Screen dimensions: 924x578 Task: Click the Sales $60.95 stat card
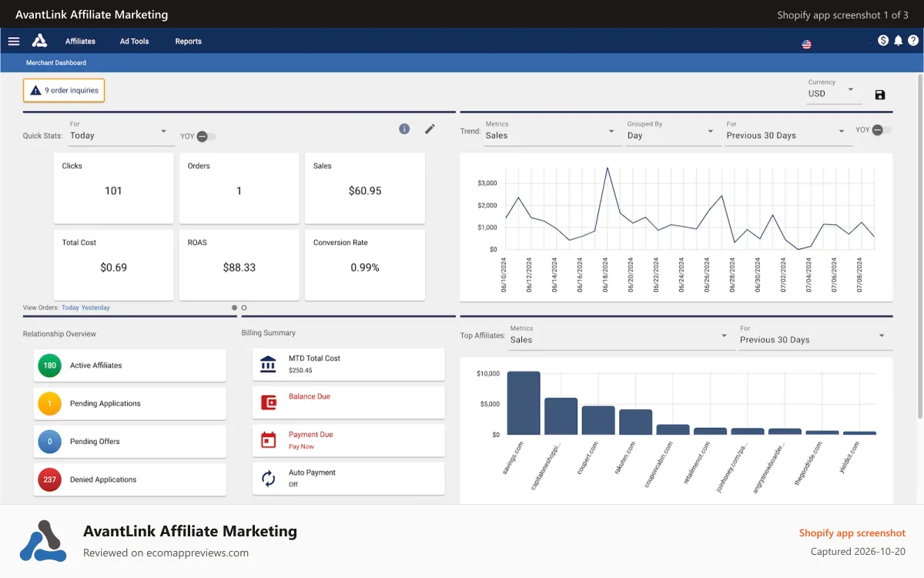click(x=364, y=188)
